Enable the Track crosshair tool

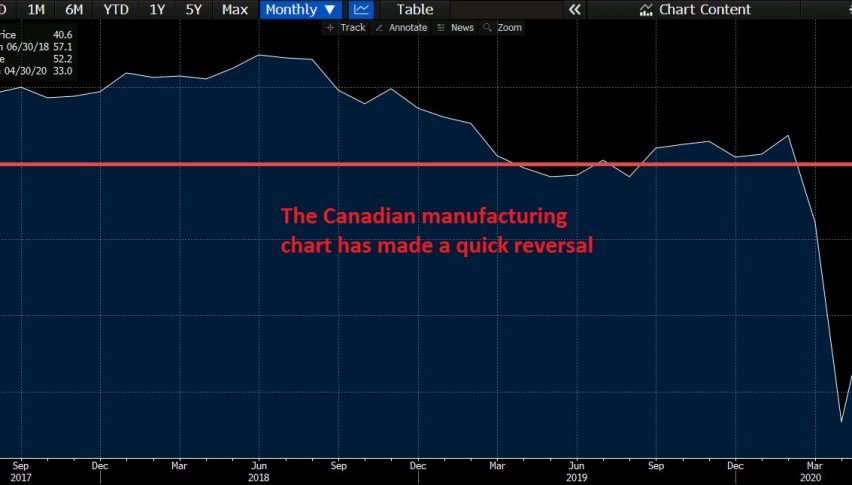pyautogui.click(x=346, y=27)
